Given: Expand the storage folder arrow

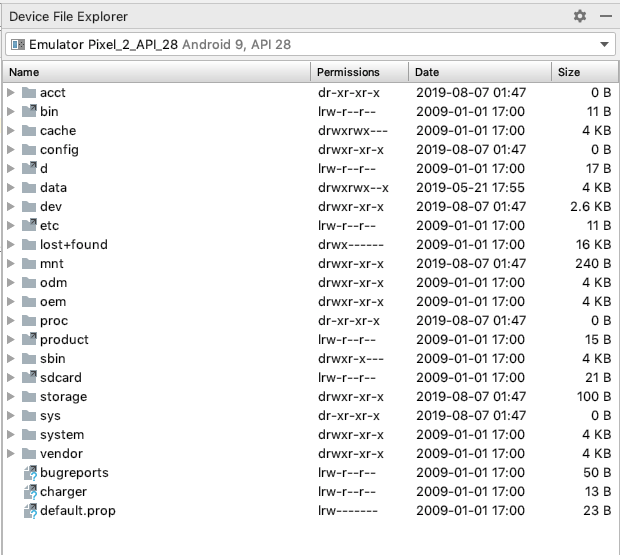Looking at the screenshot, I should (11, 396).
